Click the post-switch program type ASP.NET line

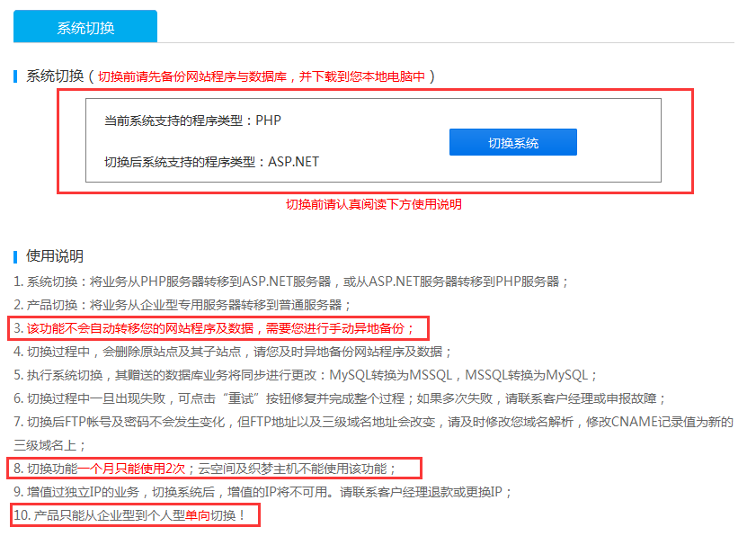click(211, 162)
